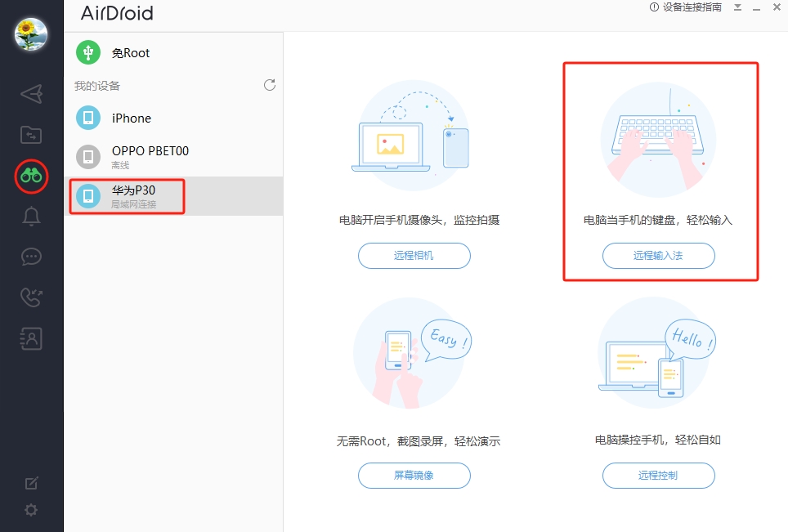Select the 华为P30 device name

pyautogui.click(x=133, y=190)
